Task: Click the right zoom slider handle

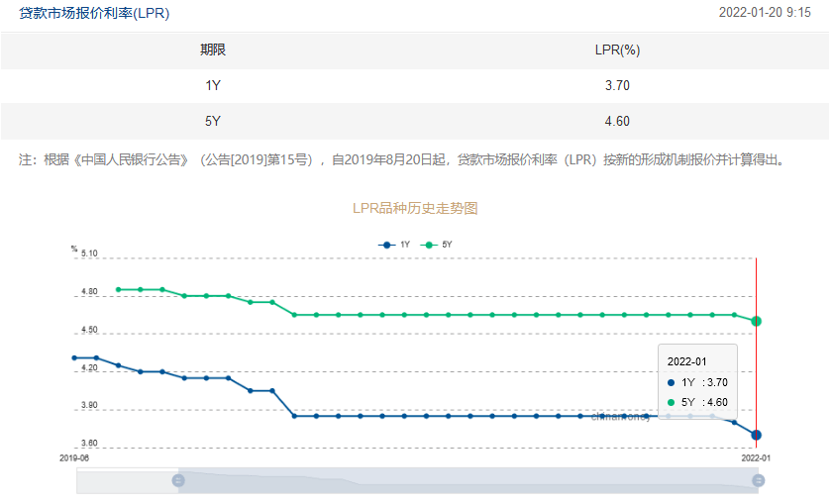Action: (x=758, y=480)
